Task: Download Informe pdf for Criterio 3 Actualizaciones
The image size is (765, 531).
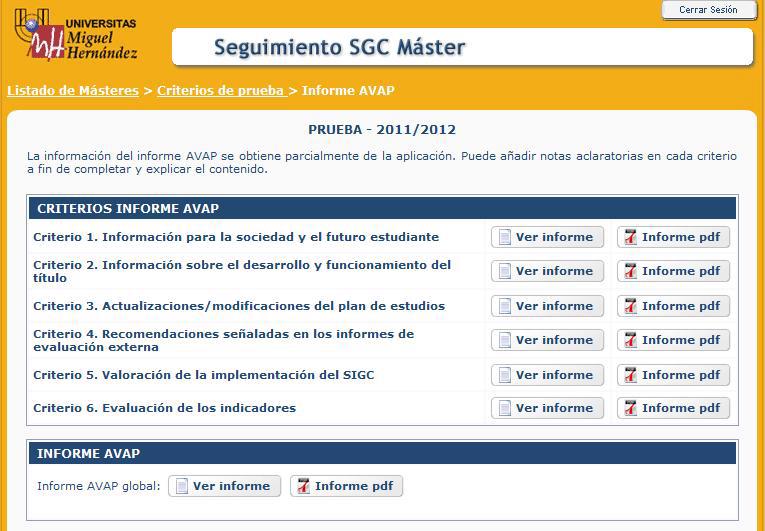Action: 673,306
